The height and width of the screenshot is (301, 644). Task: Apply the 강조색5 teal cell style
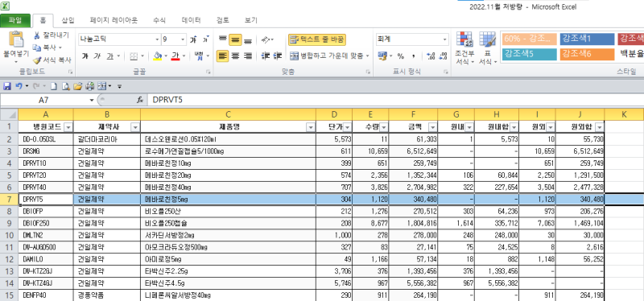coord(529,54)
